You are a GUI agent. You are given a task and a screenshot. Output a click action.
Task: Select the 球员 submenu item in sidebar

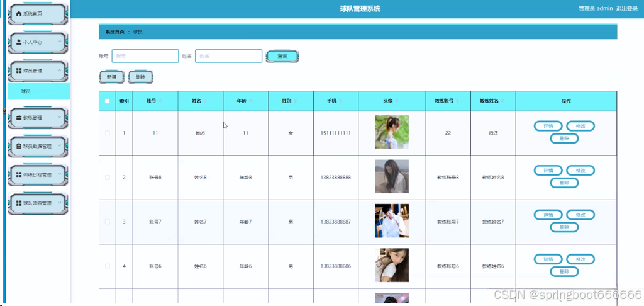38,91
